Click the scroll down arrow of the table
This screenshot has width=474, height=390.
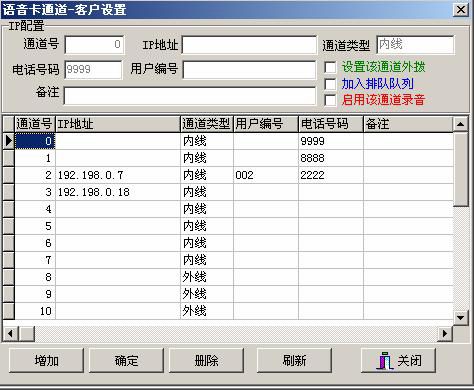(461, 318)
